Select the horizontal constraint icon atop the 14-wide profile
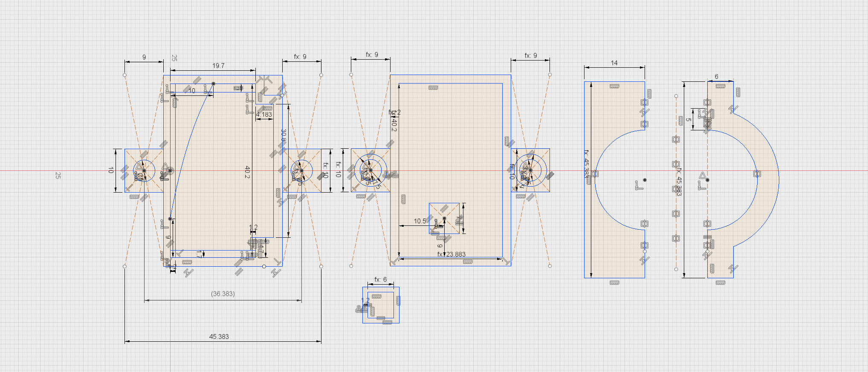868x372 pixels. [614, 86]
